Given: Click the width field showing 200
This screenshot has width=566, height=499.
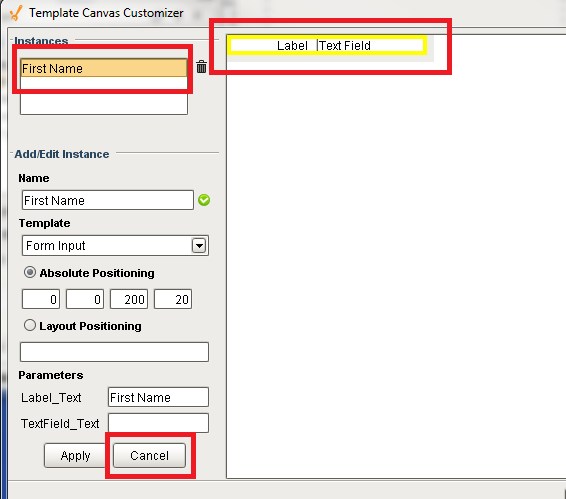Looking at the screenshot, I should (129, 299).
